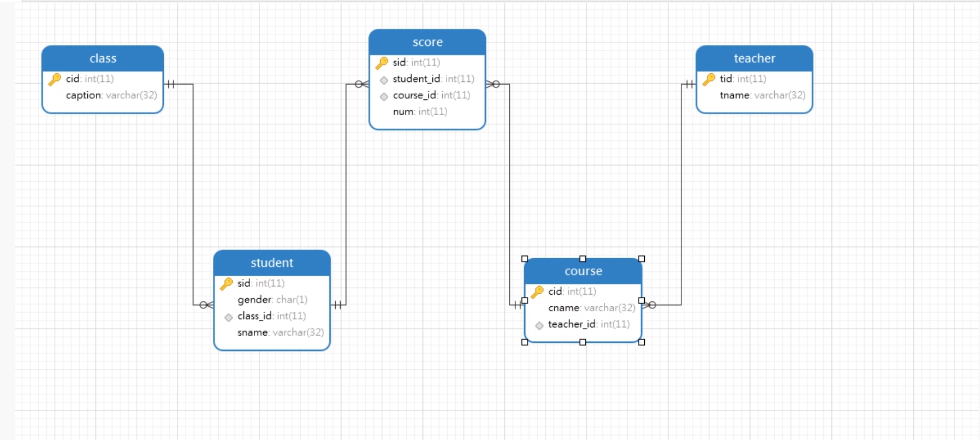The width and height of the screenshot is (980, 440).
Task: Select cid: int(11) field in class
Action: pos(90,79)
